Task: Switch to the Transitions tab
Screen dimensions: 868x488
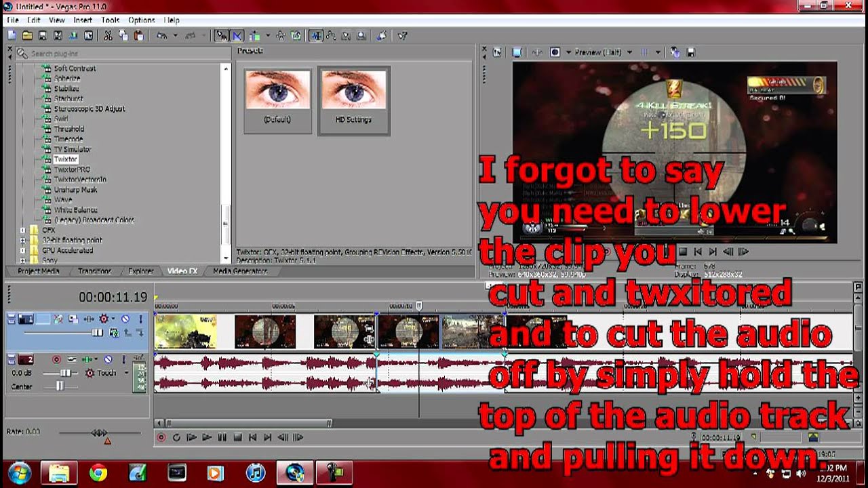Action: 94,271
